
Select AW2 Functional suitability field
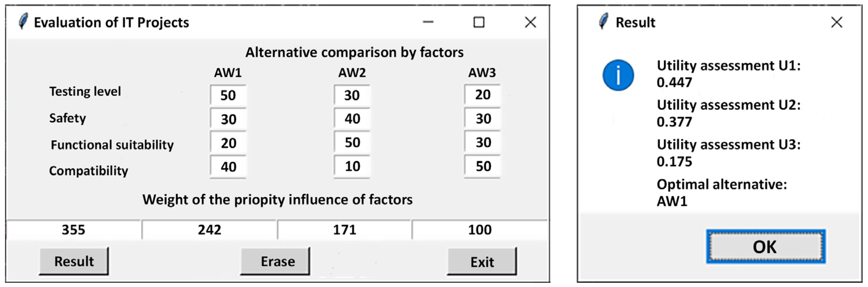pos(352,143)
